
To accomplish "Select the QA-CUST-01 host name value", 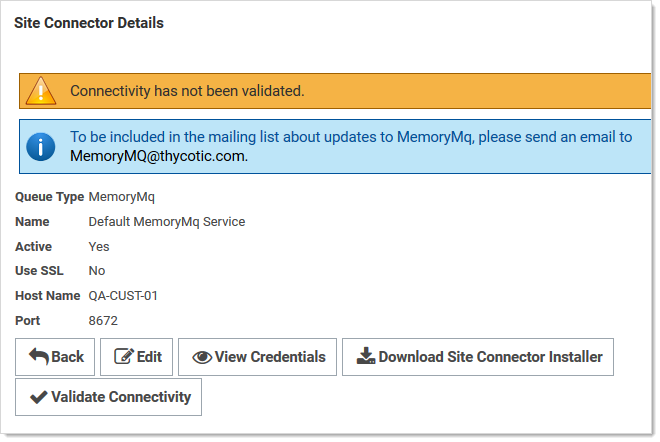I will tap(123, 296).
